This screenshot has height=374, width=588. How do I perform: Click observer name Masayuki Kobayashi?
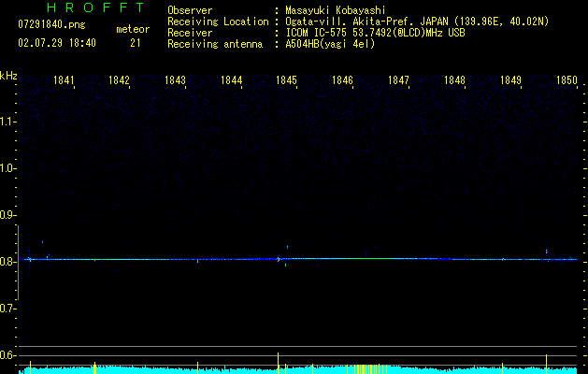(x=336, y=10)
